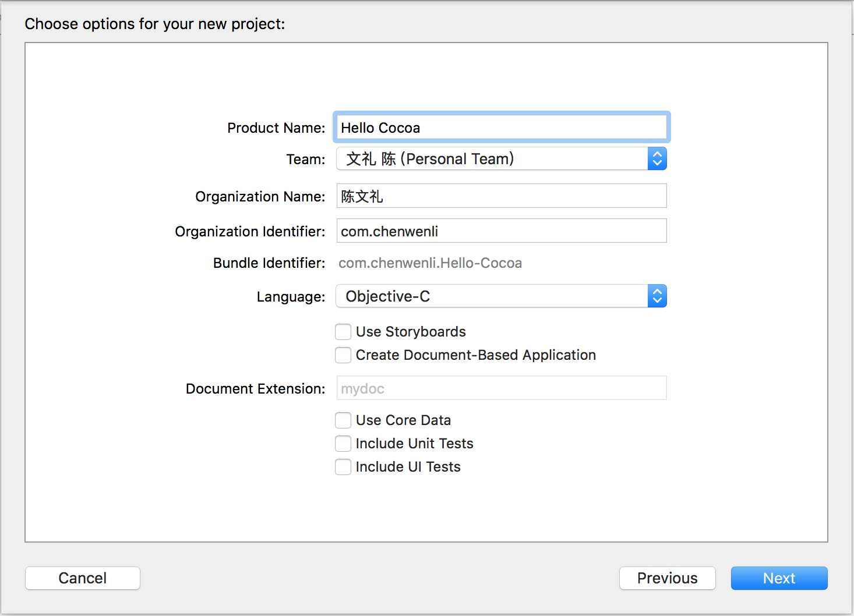The height and width of the screenshot is (616, 854).
Task: Click the Organization Identifier field
Action: (501, 231)
